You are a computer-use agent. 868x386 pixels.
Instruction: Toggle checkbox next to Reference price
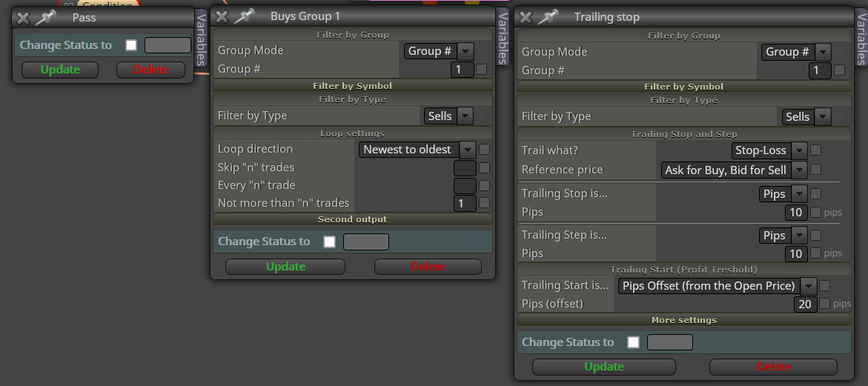pyautogui.click(x=815, y=169)
